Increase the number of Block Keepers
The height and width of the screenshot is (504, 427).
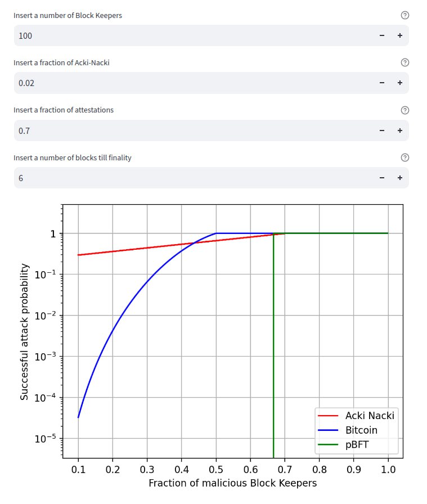(399, 35)
